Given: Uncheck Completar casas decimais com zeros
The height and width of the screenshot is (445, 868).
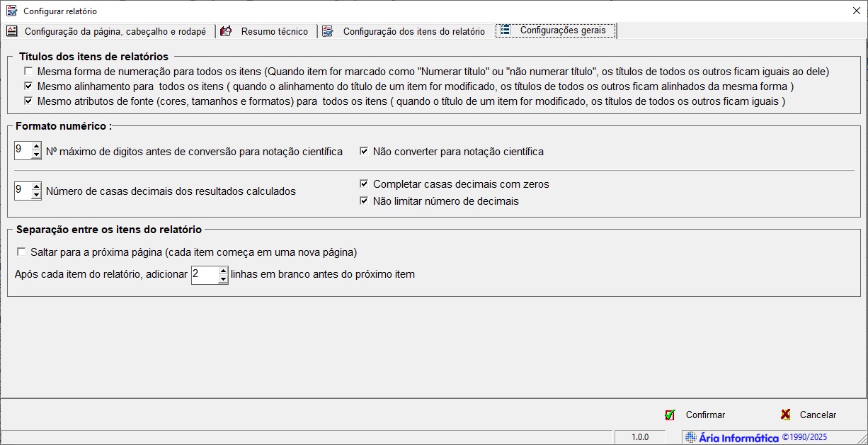Looking at the screenshot, I should click(364, 184).
